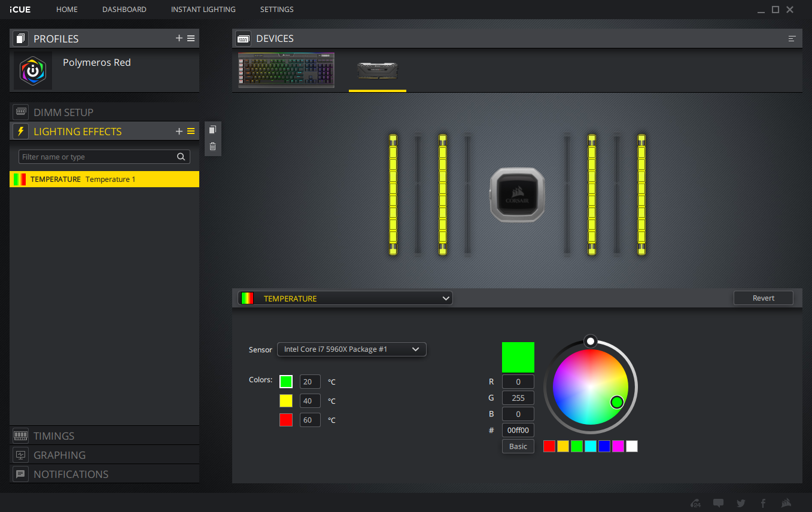This screenshot has width=812, height=512.
Task: Open the Devices panel options icon
Action: pyautogui.click(x=792, y=38)
